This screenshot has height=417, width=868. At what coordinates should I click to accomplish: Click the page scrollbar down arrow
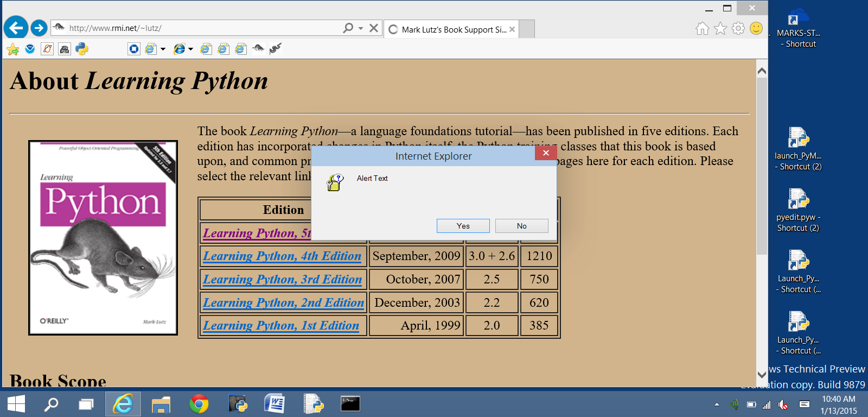tap(762, 375)
